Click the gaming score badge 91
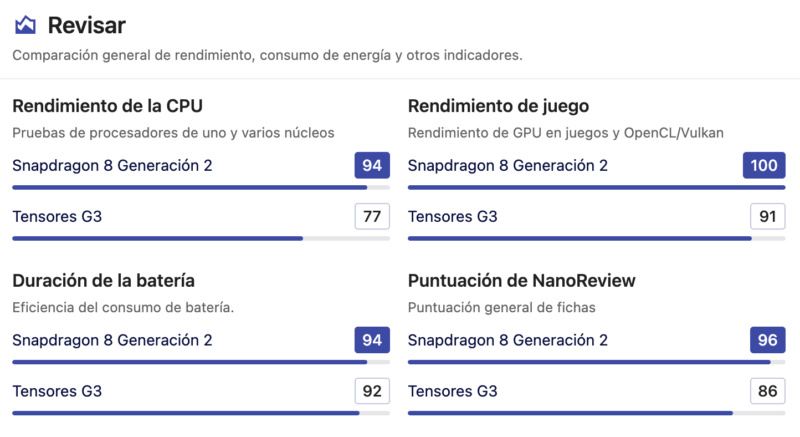Image resolution: width=800 pixels, height=437 pixels. [x=767, y=216]
